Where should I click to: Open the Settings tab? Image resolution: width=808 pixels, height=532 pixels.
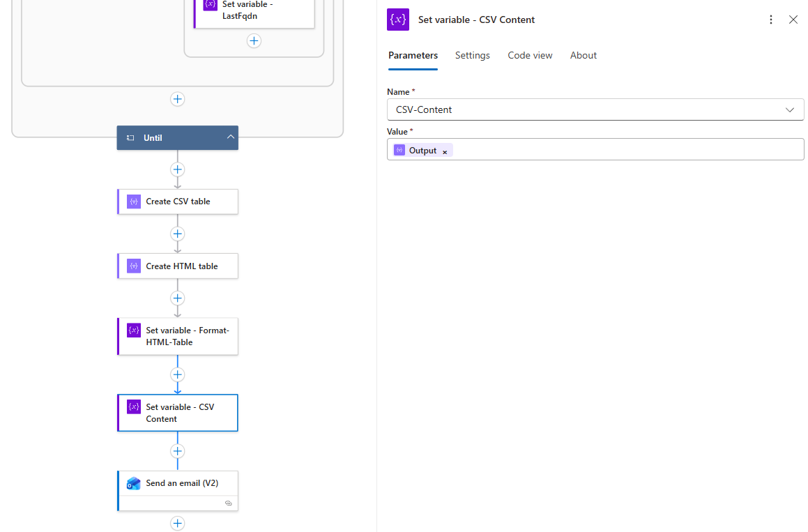point(472,55)
